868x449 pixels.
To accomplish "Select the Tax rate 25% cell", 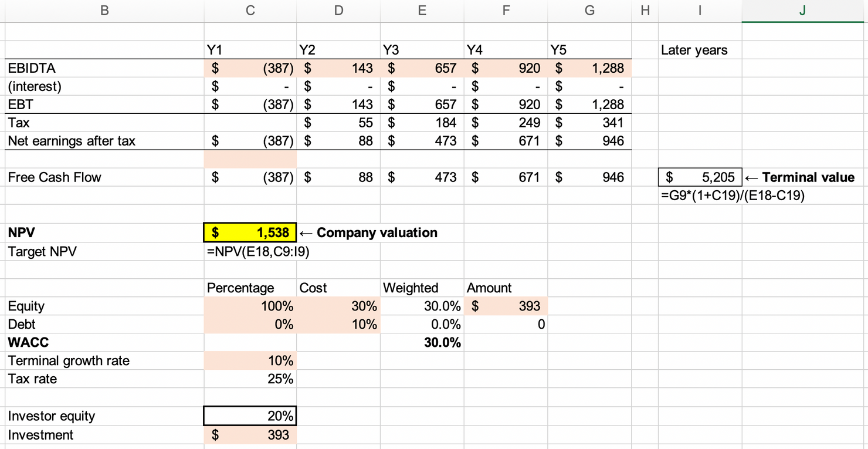I will click(250, 379).
